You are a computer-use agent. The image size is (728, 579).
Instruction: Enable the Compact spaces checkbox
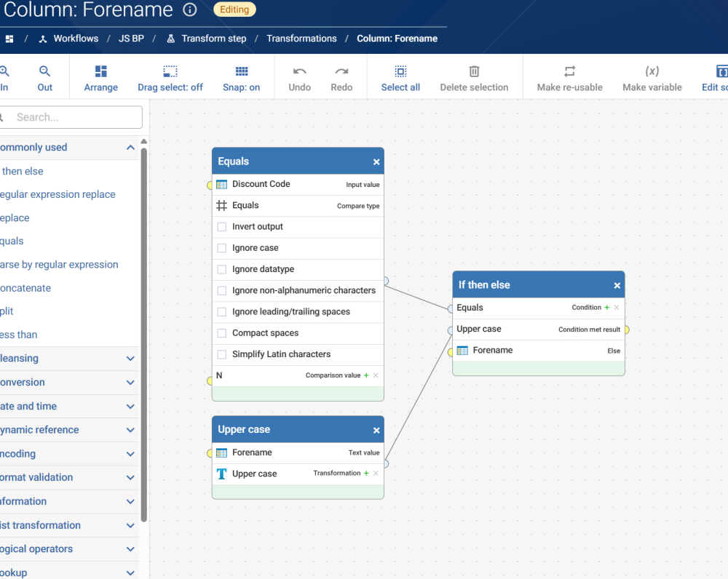point(222,333)
